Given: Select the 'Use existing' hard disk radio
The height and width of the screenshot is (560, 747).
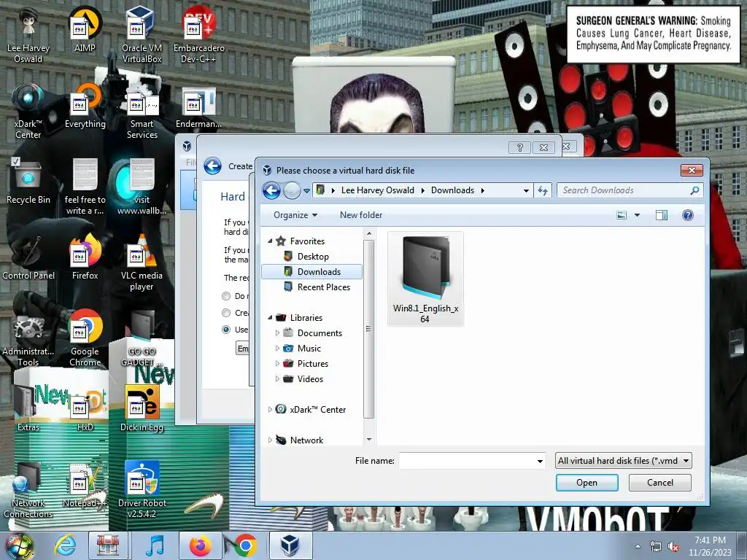Looking at the screenshot, I should pos(226,330).
